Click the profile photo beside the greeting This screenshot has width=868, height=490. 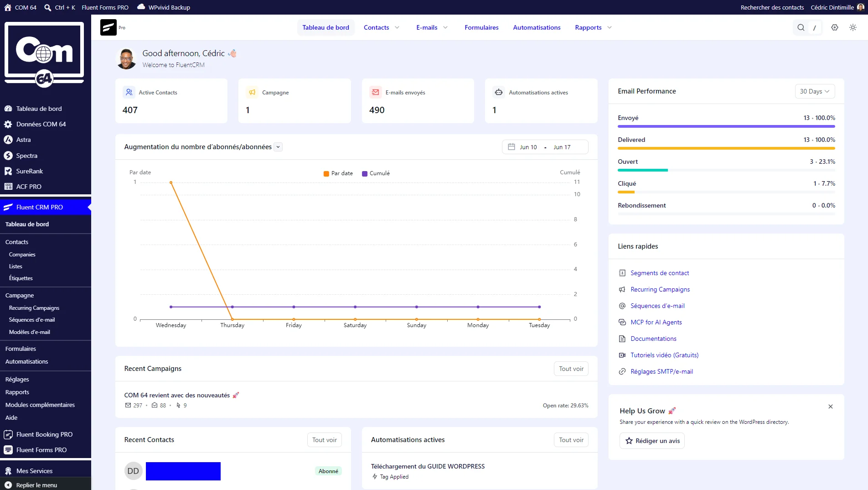tap(126, 58)
